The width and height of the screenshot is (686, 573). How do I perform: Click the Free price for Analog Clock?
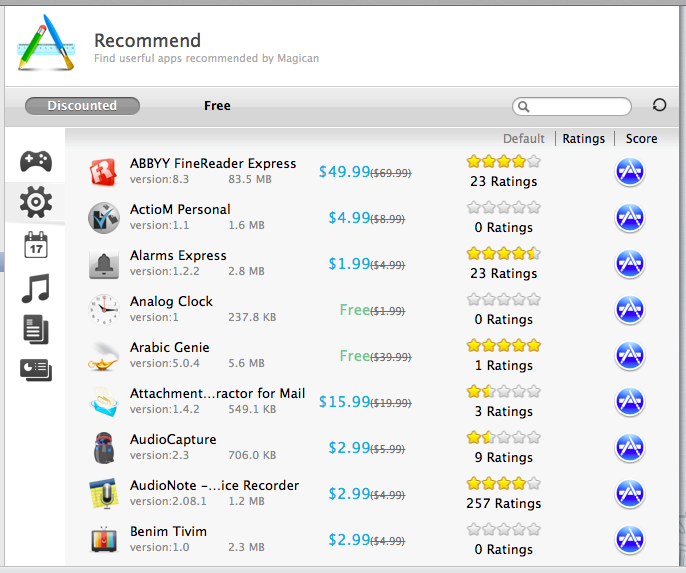pyautogui.click(x=355, y=310)
